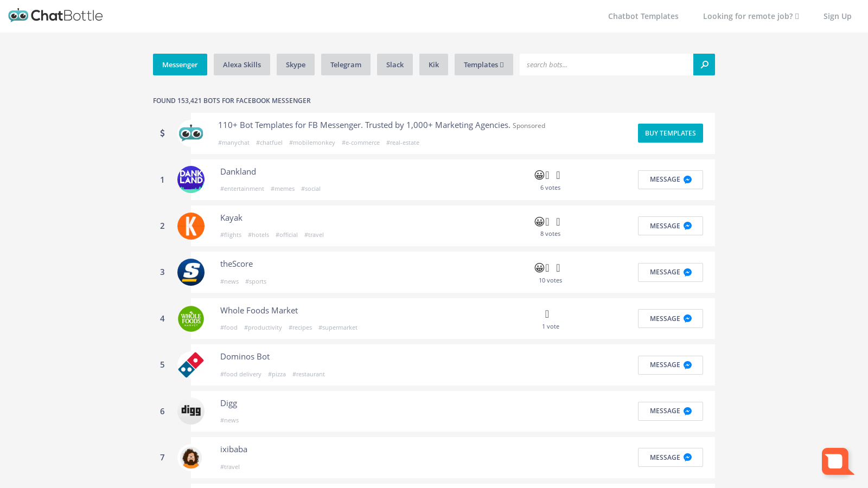Open the Dominos Bot avatar
The height and width of the screenshot is (488, 868).
[191, 365]
